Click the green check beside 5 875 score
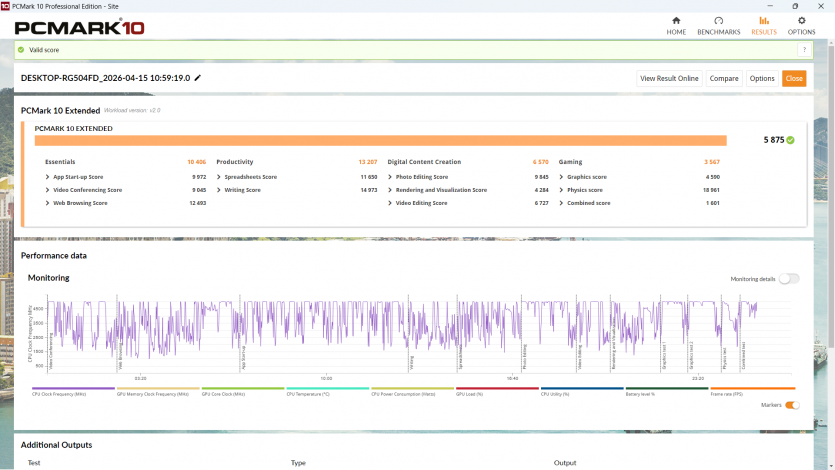The image size is (835, 470). [x=790, y=140]
